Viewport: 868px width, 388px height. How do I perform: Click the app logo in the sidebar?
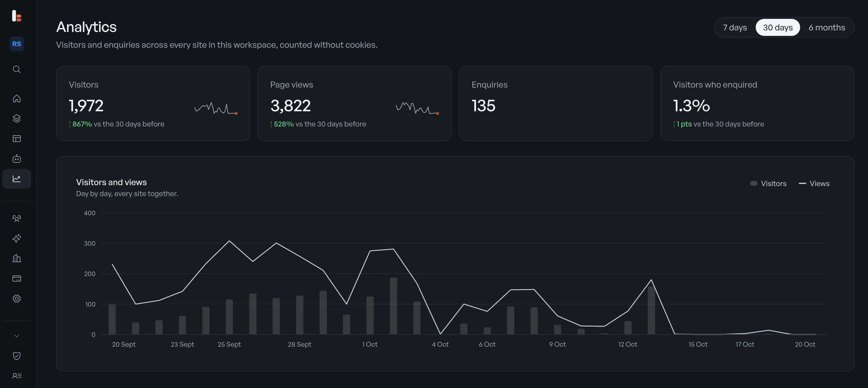(16, 16)
